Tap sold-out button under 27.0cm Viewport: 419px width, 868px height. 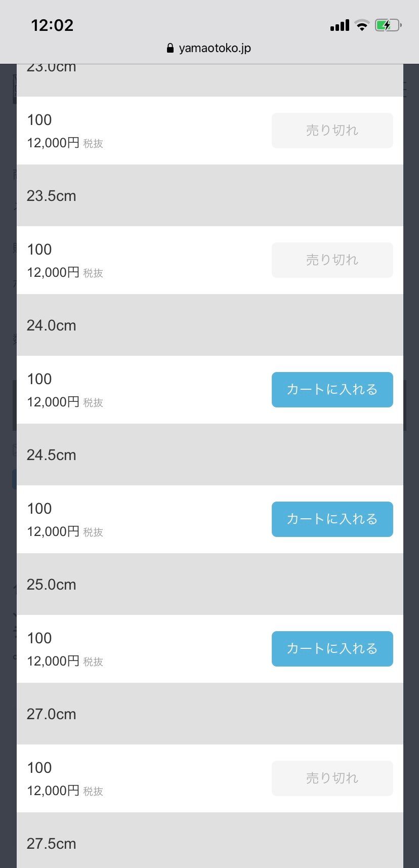point(332,778)
